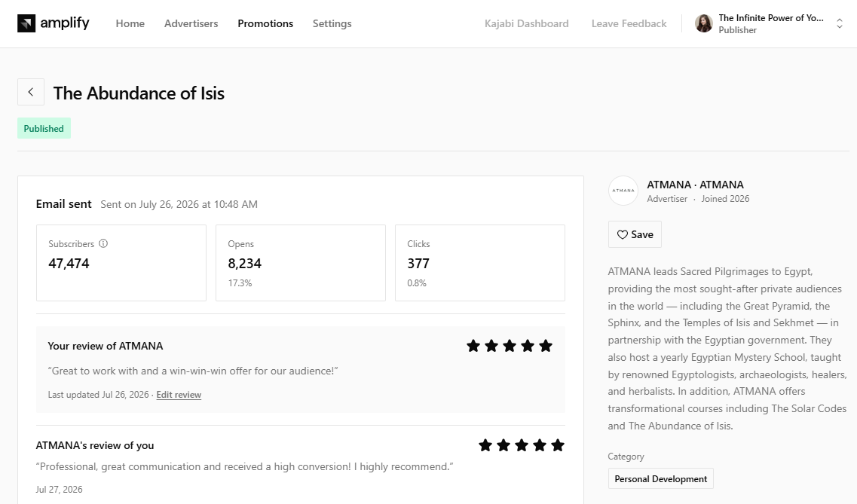The image size is (857, 504).
Task: Click the 17.3% open rate
Action: click(x=240, y=283)
